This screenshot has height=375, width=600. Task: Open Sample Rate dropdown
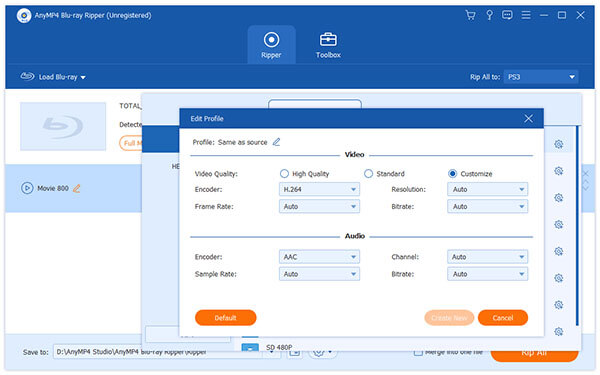click(319, 274)
